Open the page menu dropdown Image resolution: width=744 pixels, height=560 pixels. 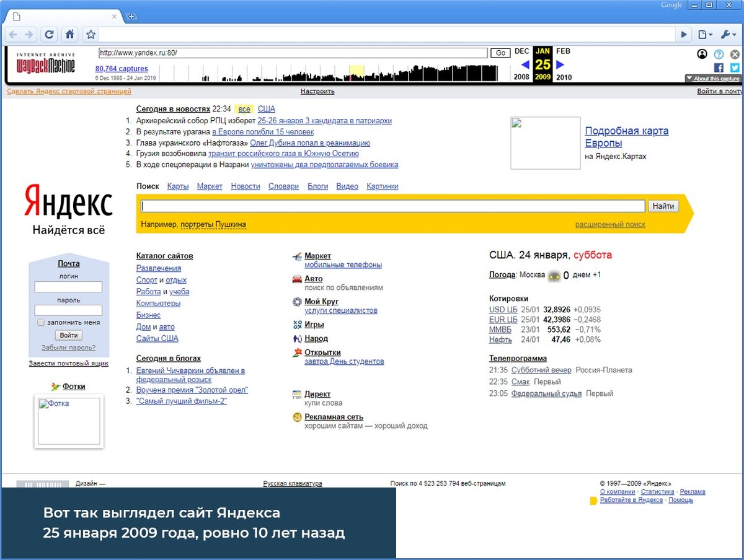704,35
